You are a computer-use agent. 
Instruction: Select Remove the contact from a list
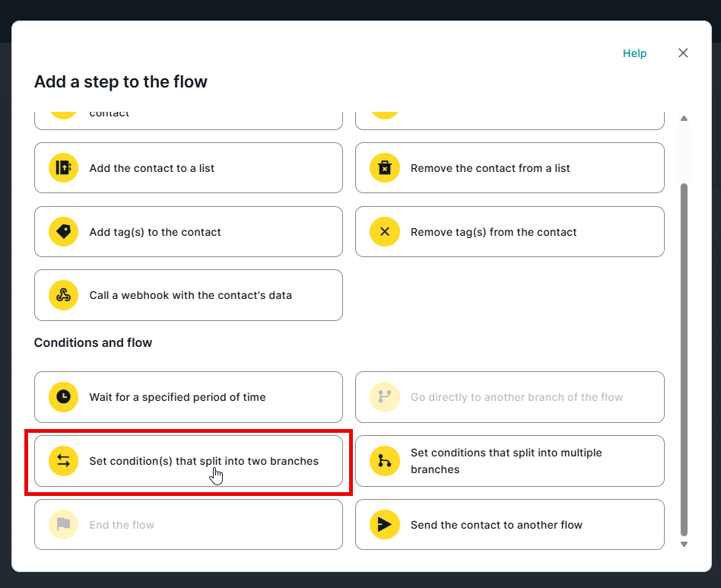(510, 168)
